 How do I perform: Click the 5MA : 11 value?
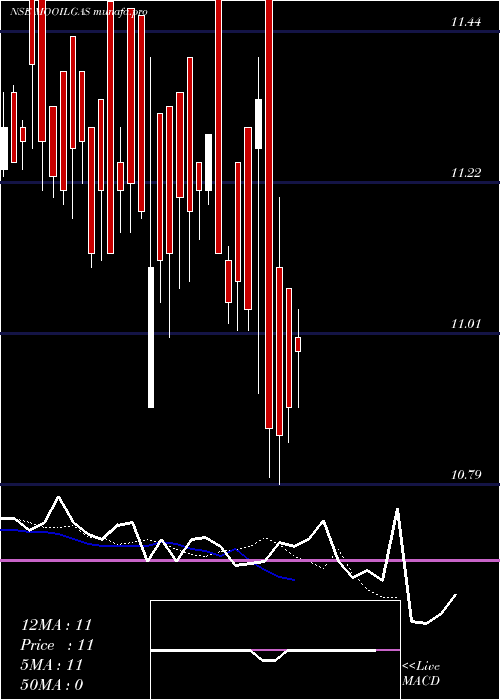pyautogui.click(x=52, y=665)
